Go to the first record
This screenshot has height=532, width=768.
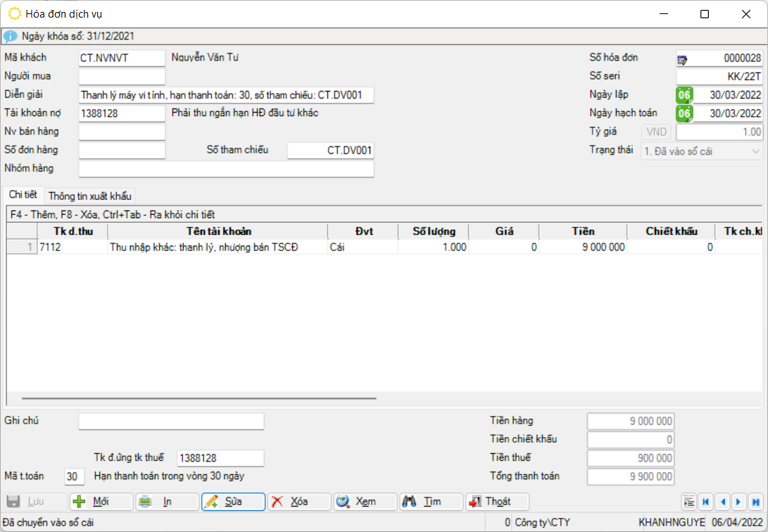tap(705, 502)
